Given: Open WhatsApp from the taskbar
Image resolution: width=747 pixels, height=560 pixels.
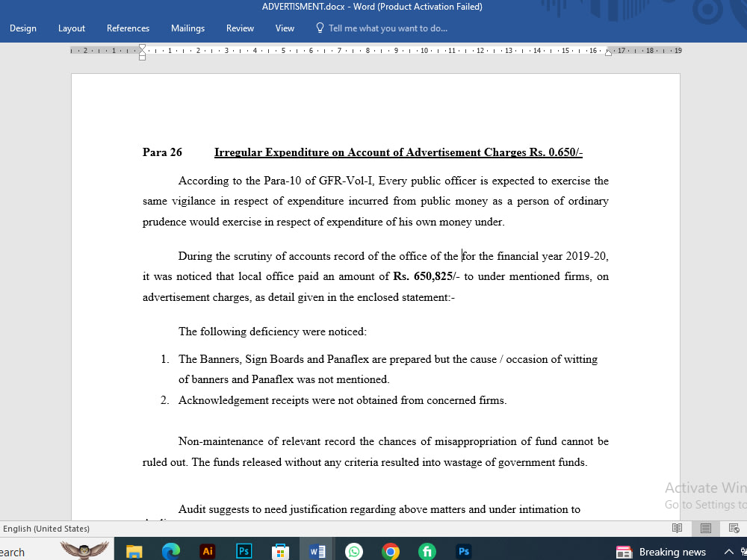Looking at the screenshot, I should [x=354, y=552].
